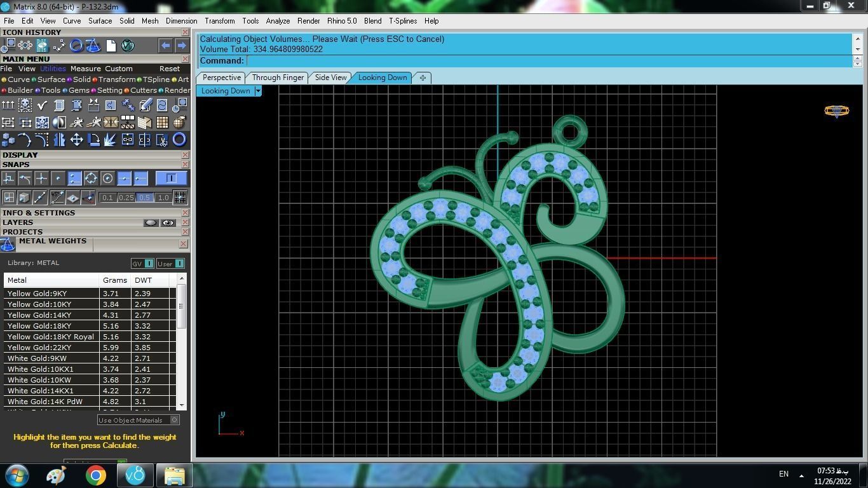Image resolution: width=868 pixels, height=488 pixels.
Task: Click the two-point scale arrows history icon
Action: point(59,45)
